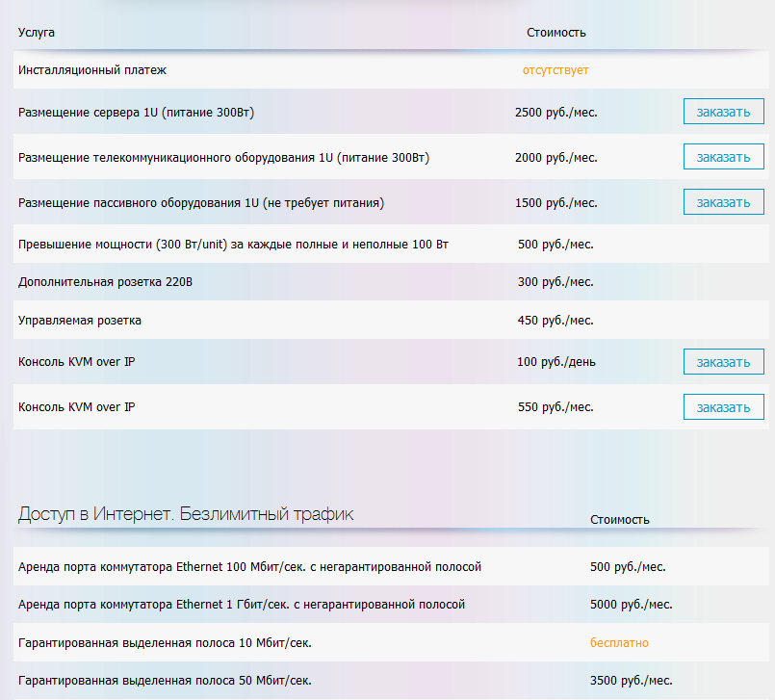The width and height of the screenshot is (775, 700).
Task: Click 'Гарантированная выделенная полоса 50 Мбит/сек.' row
Action: [165, 681]
